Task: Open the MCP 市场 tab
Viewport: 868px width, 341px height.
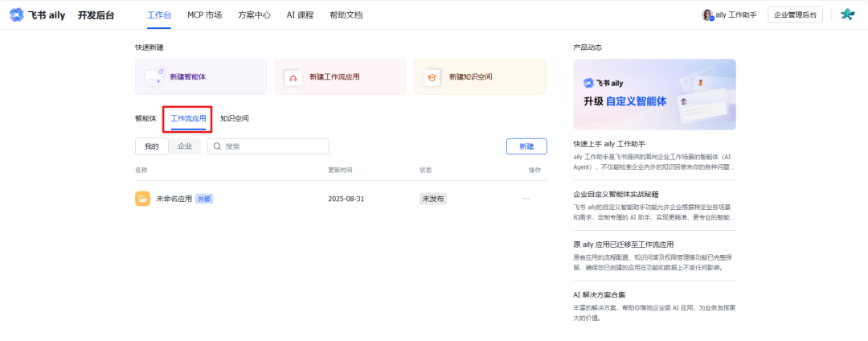Action: pos(204,15)
